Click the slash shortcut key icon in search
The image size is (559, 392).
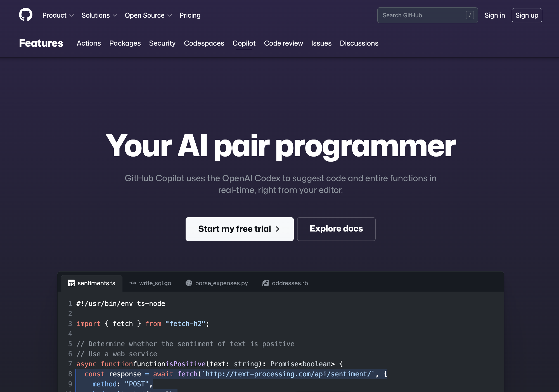tap(470, 15)
